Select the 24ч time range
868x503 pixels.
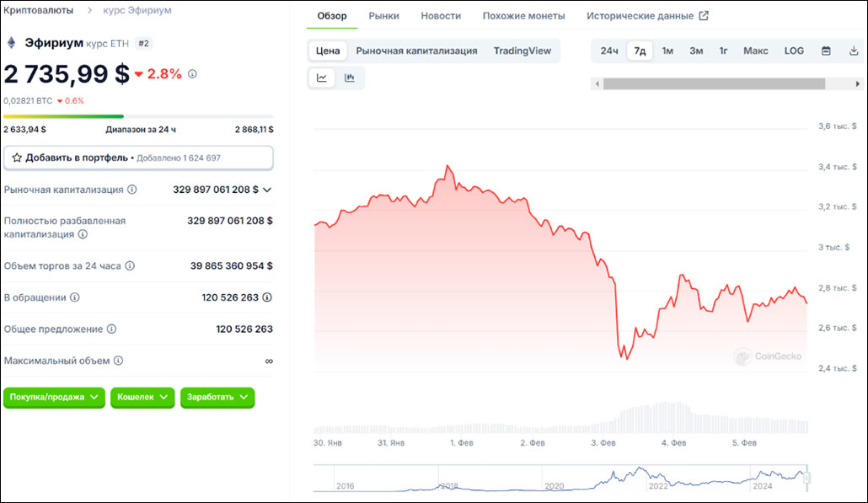click(x=609, y=51)
